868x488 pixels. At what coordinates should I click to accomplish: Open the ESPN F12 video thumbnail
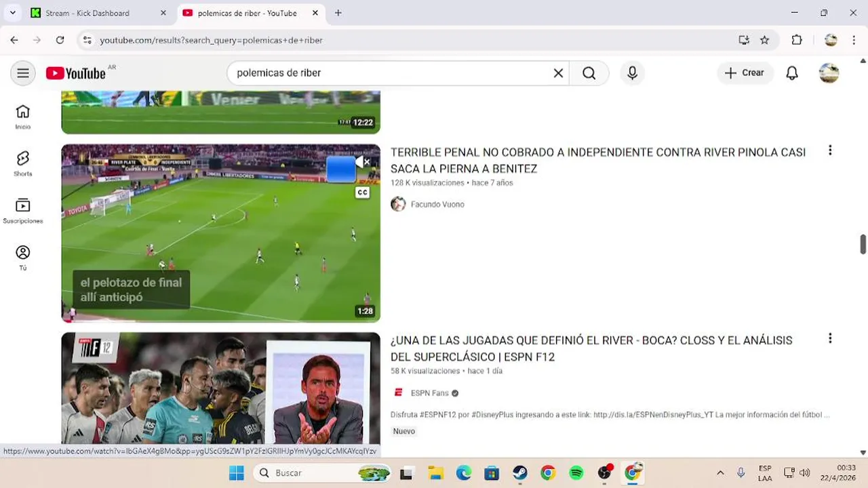pos(221,388)
